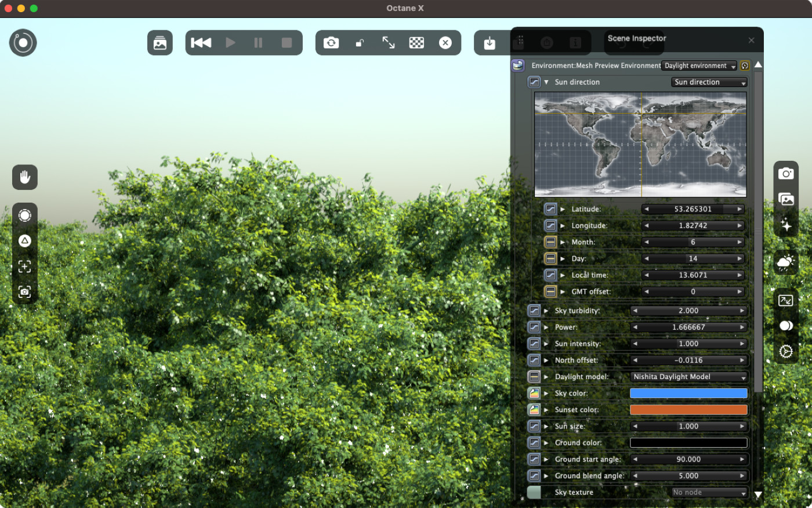This screenshot has height=508, width=812.
Task: Click the Power value field
Action: click(688, 327)
